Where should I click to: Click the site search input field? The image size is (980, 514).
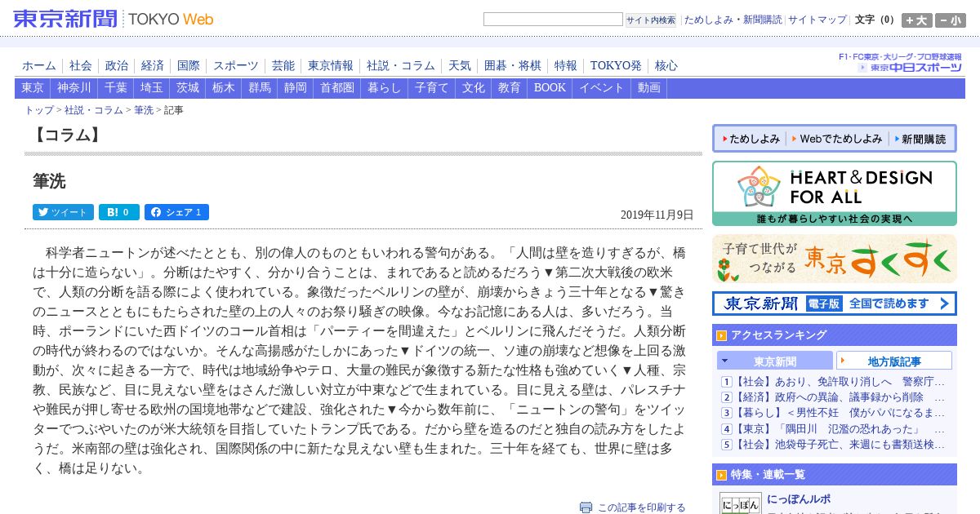[553, 20]
